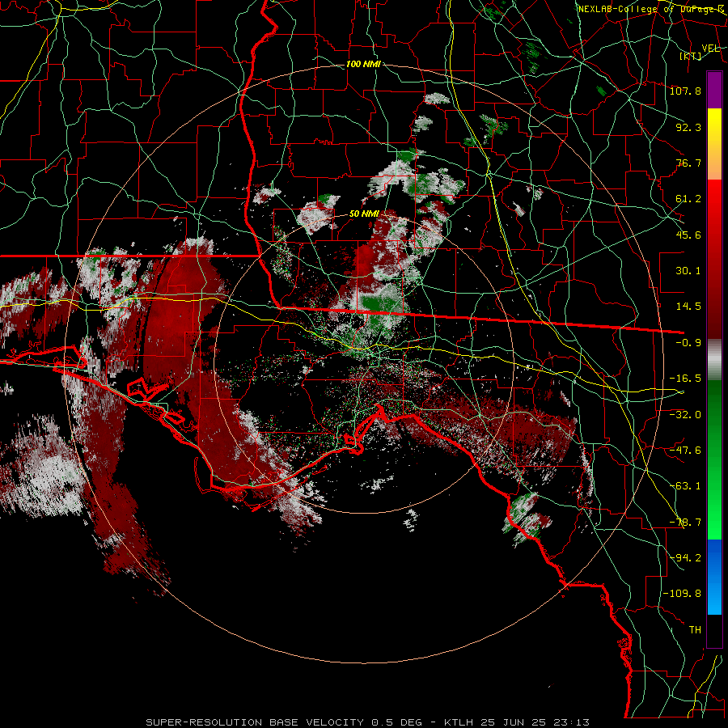728x728 pixels.
Task: Click the 100 NMI range ring label
Action: tap(363, 64)
